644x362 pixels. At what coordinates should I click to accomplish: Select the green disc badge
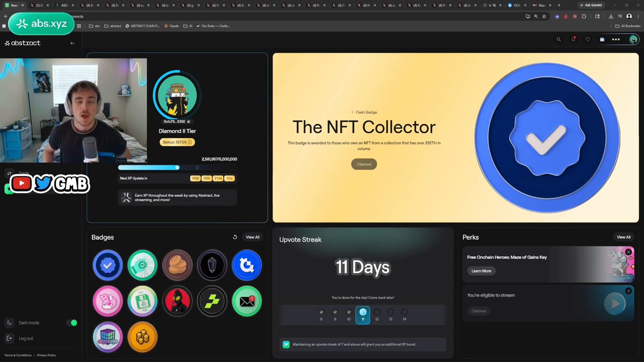[143, 265]
